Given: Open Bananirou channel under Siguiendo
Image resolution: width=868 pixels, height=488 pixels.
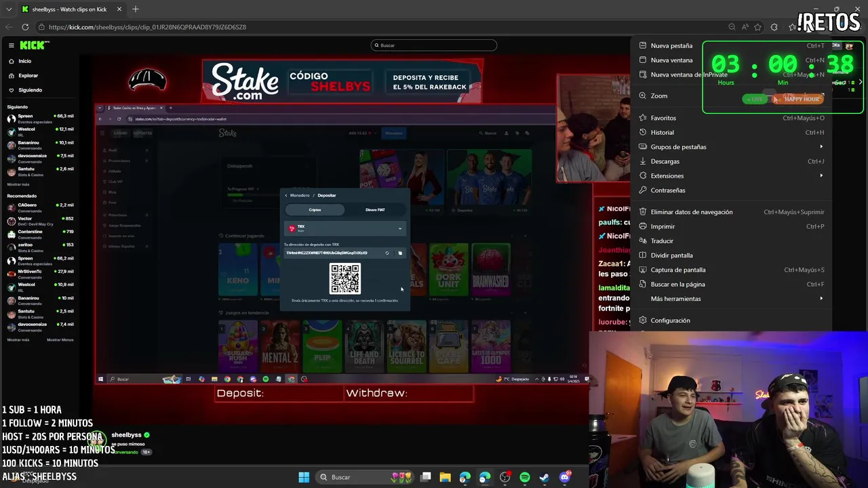Looking at the screenshot, I should (x=41, y=145).
